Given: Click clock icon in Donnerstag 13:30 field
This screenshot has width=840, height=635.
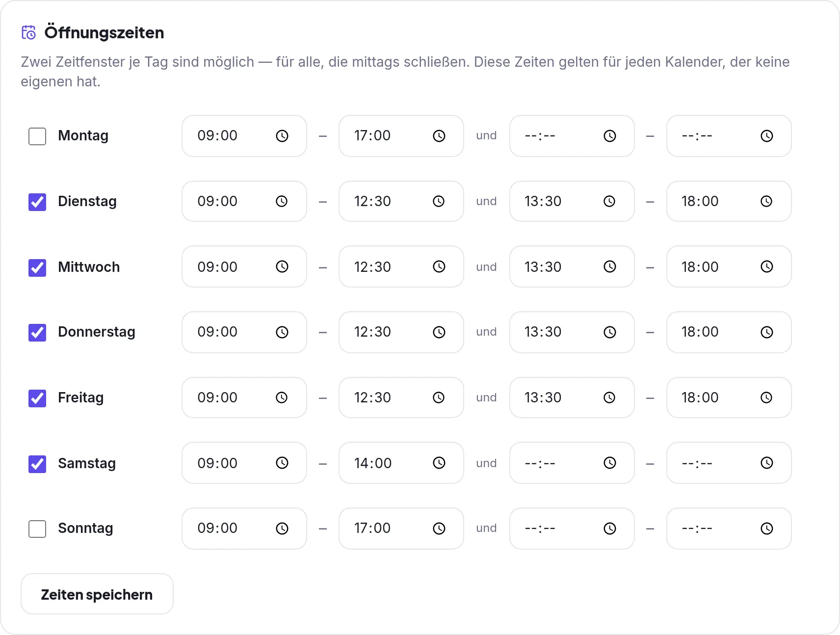Looking at the screenshot, I should (610, 332).
